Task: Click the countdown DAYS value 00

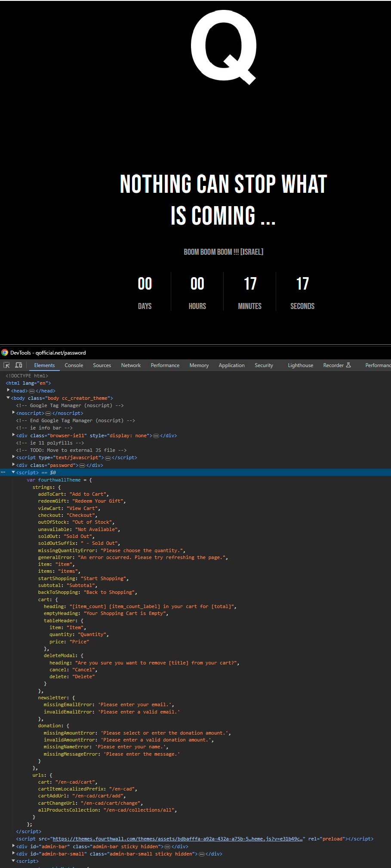Action: pyautogui.click(x=145, y=284)
